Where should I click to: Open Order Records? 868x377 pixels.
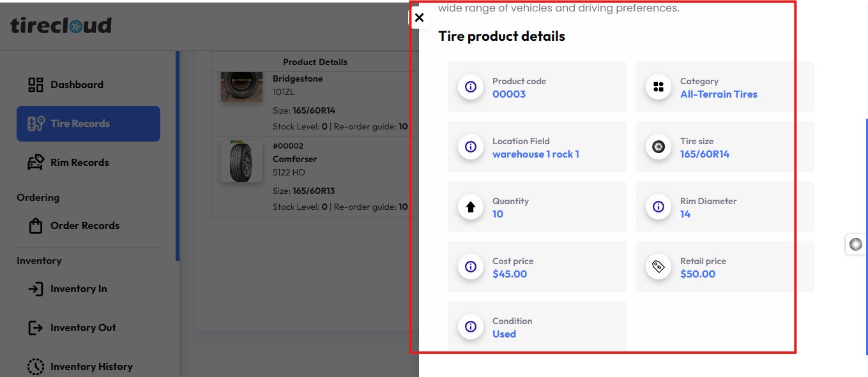point(84,226)
